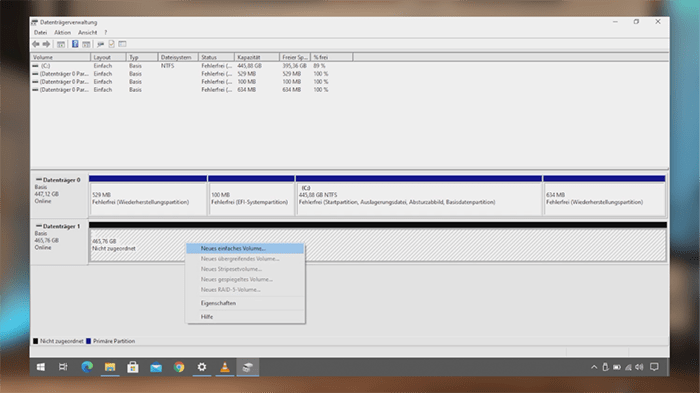700x393 pixels.
Task: Choose Hilfe in the context menu
Action: pos(245,317)
